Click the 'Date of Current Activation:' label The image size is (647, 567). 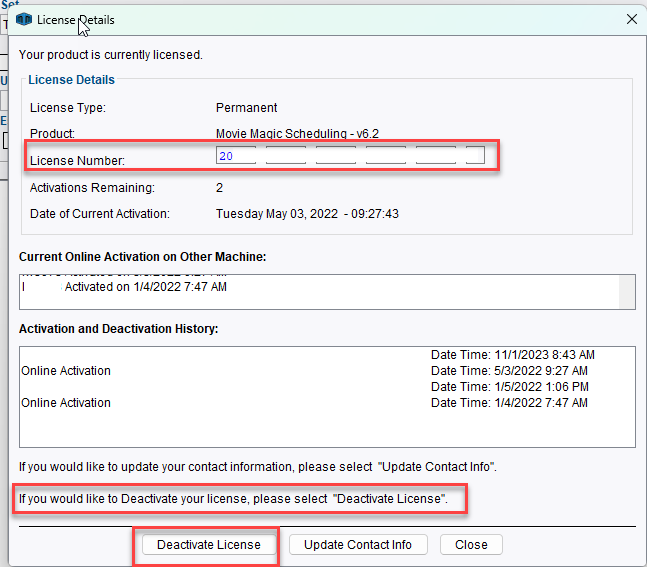[100, 214]
